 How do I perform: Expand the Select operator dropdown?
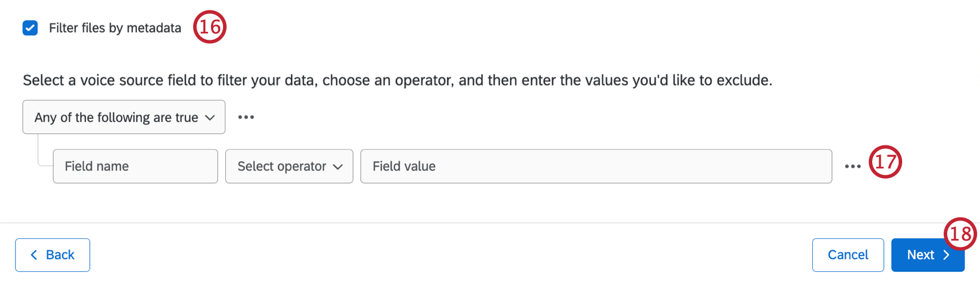tap(282, 166)
